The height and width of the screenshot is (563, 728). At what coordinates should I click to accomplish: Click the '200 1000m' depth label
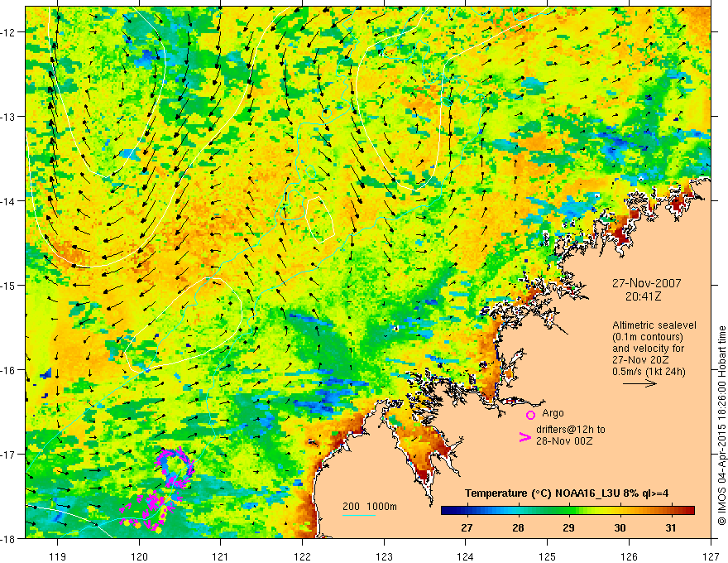(x=370, y=507)
